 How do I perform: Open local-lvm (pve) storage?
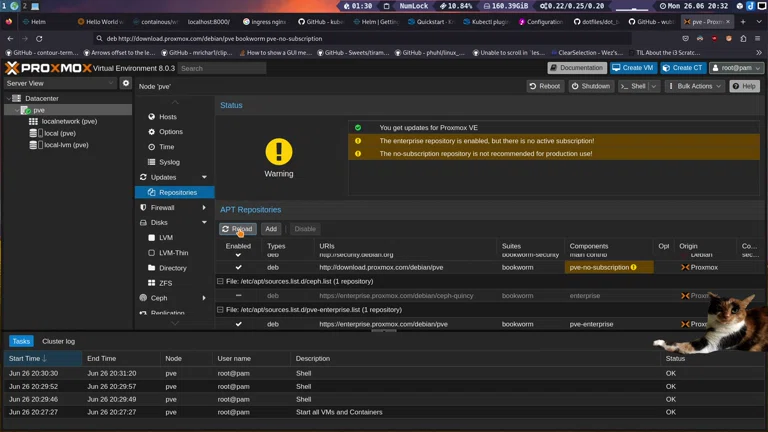click(x=66, y=144)
